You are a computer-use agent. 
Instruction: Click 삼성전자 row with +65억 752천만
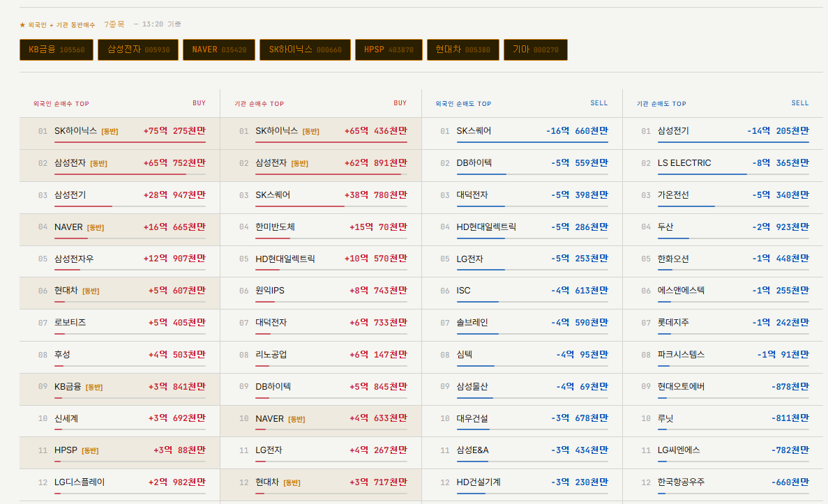[x=120, y=166]
